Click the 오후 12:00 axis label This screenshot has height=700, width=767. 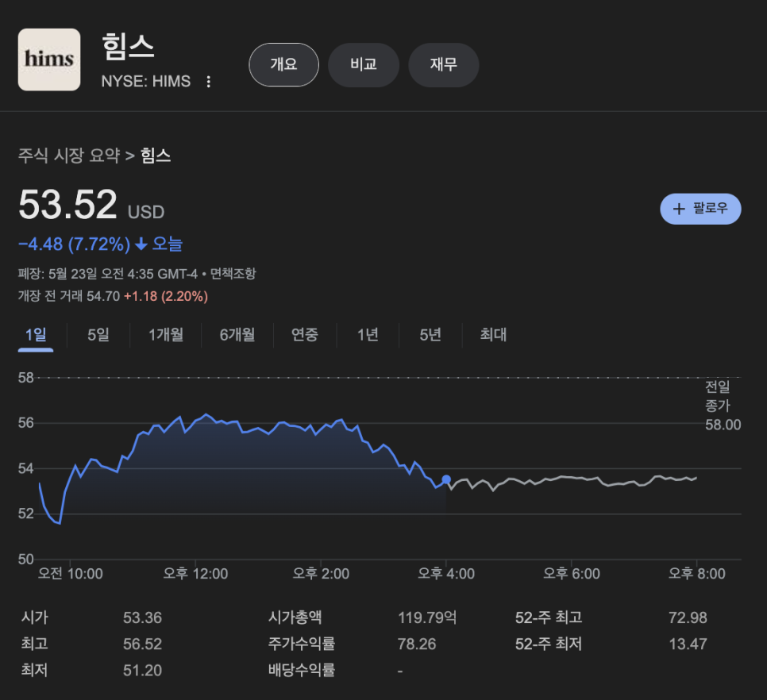click(x=195, y=573)
